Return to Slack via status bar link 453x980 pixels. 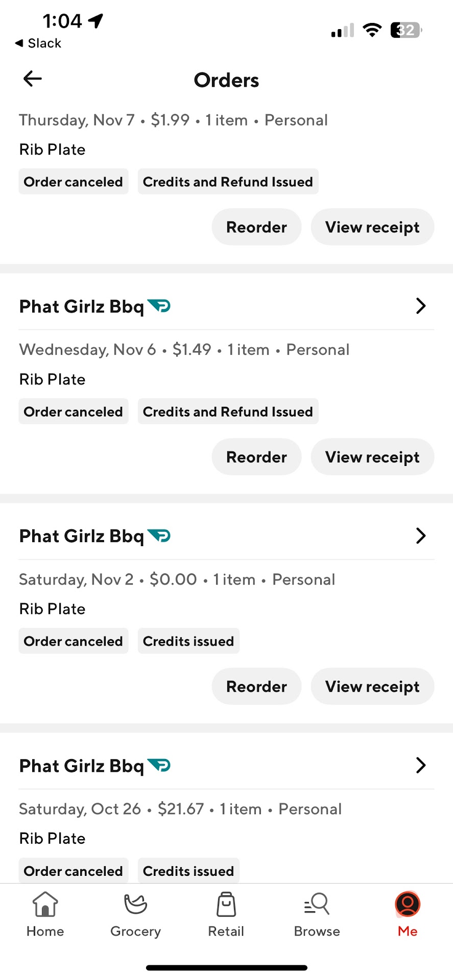point(38,43)
